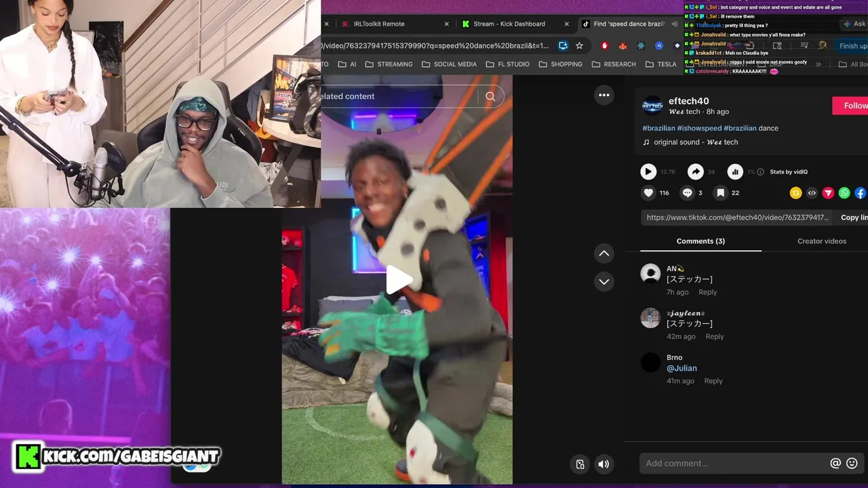
Task: Reply to Brno's comment
Action: click(x=713, y=381)
